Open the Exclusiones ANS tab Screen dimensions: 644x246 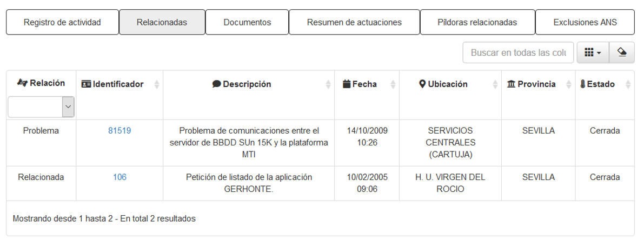point(585,22)
